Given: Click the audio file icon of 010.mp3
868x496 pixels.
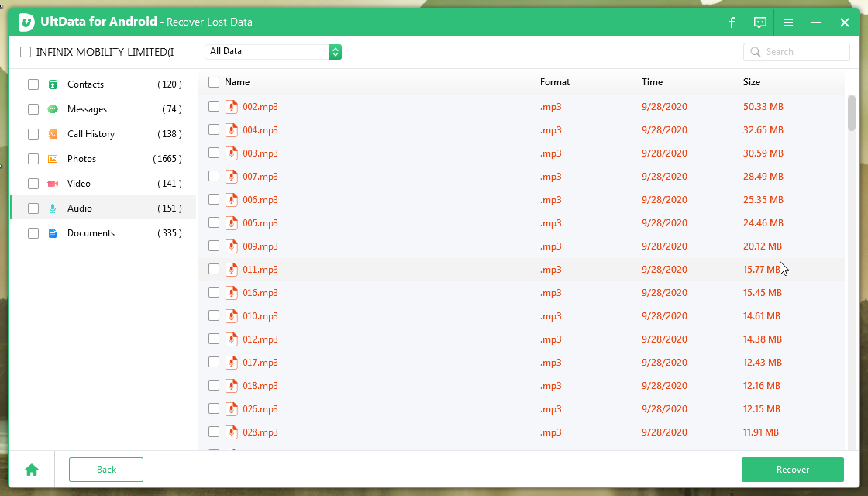Looking at the screenshot, I should 232,315.
